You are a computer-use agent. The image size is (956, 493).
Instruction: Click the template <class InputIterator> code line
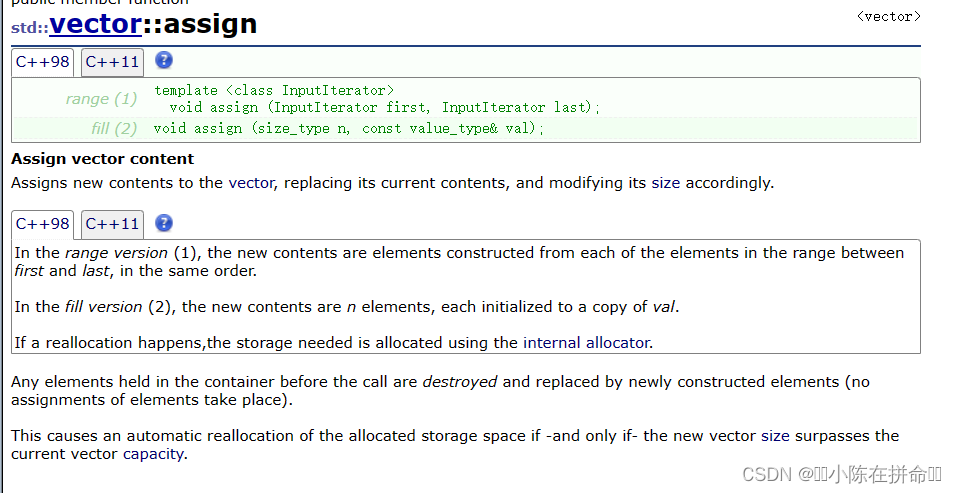[x=274, y=90]
